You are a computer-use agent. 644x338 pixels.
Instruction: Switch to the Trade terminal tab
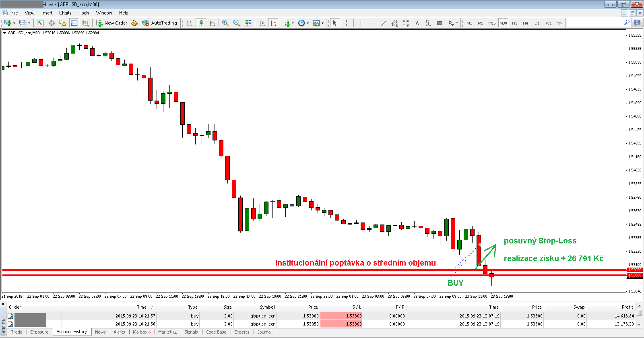[x=17, y=332]
